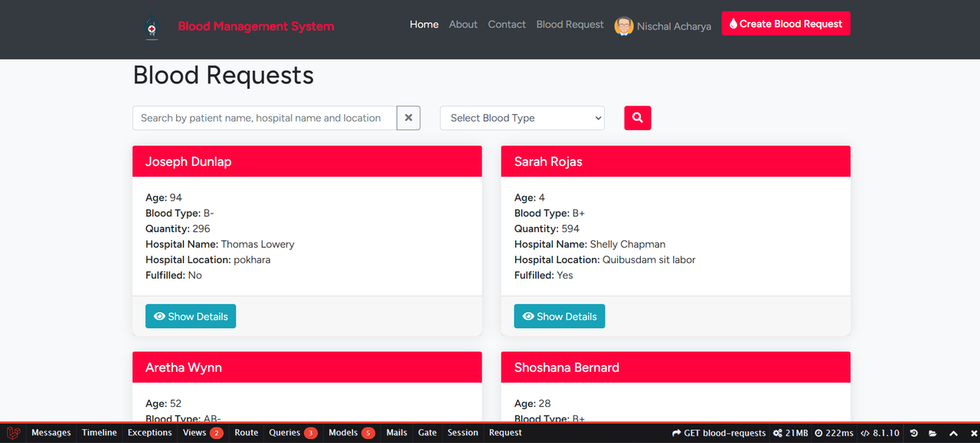Open Blood Request nav link
The image size is (980, 443).
click(570, 24)
